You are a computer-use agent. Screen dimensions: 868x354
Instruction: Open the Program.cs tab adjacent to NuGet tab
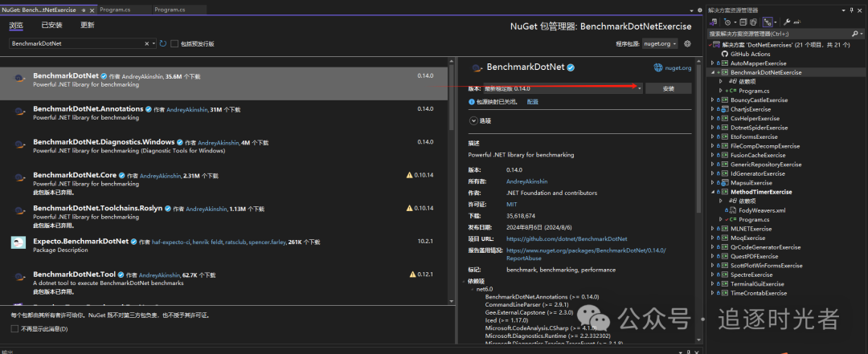[123, 10]
